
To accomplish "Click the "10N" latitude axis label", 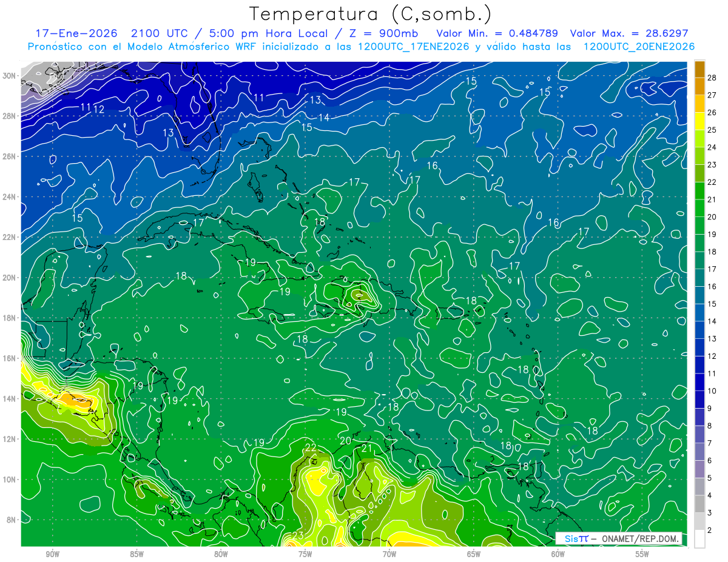I will point(10,479).
